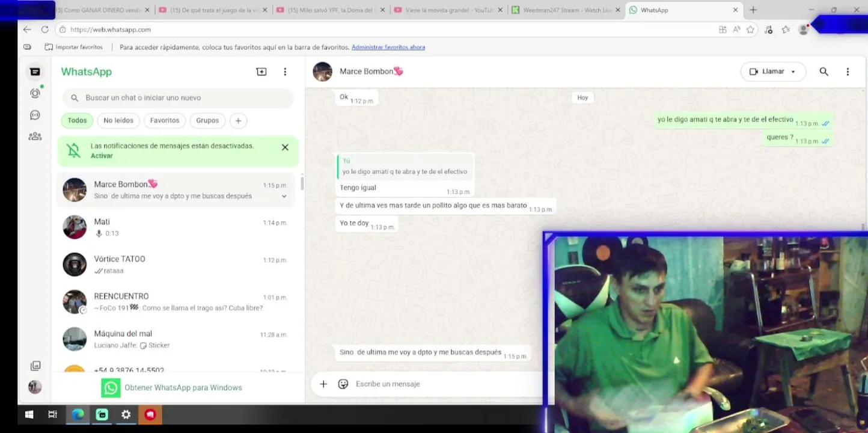
Task: Click the message 'Yo te doy'
Action: pyautogui.click(x=354, y=223)
